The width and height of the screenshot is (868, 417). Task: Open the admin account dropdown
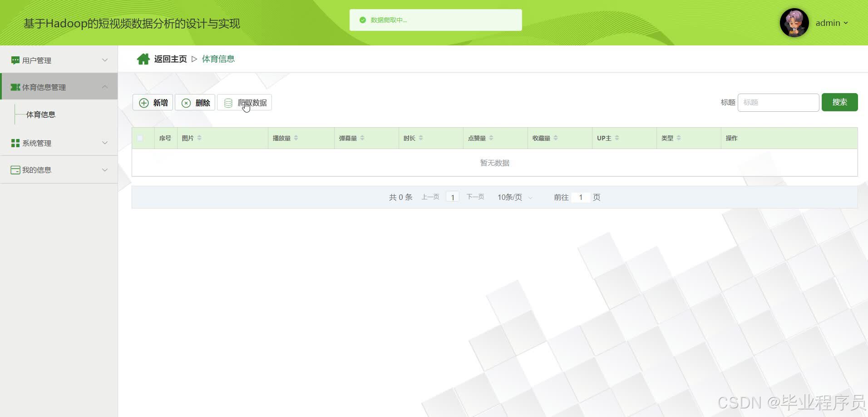(832, 23)
